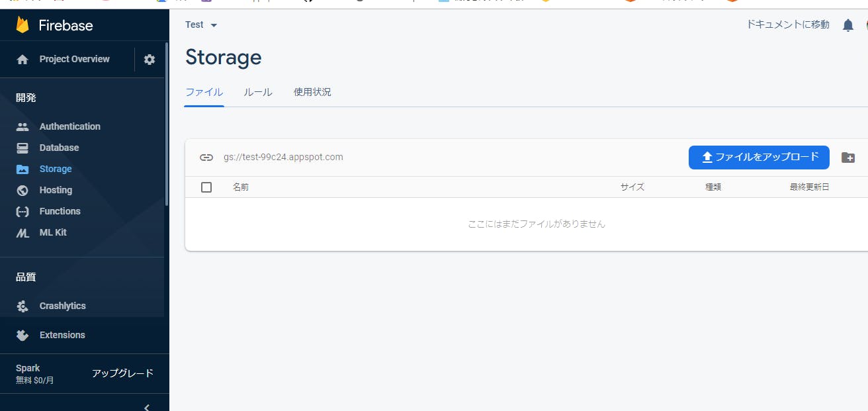The width and height of the screenshot is (868, 411).
Task: Open project settings via the gear icon
Action: click(x=149, y=59)
